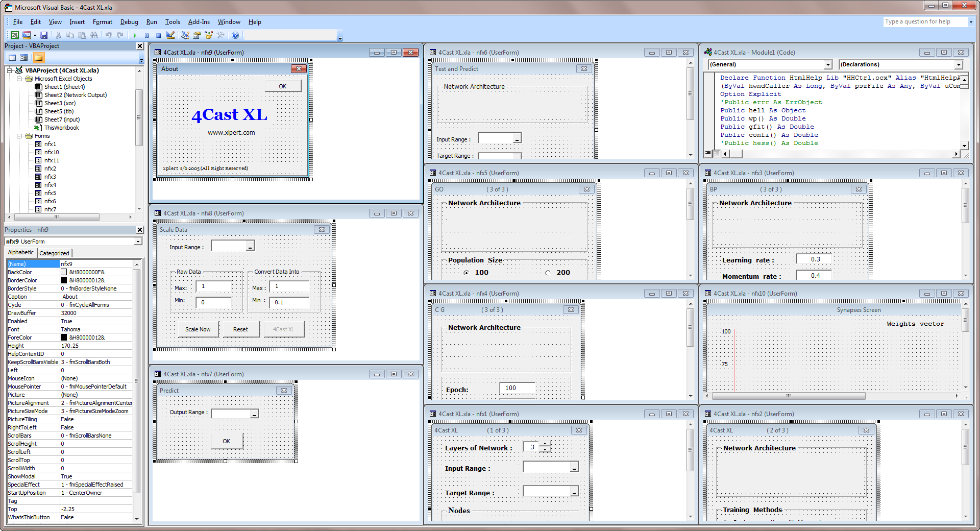The image size is (980, 531).
Task: Click the Paste clipboard icon
Action: click(82, 35)
